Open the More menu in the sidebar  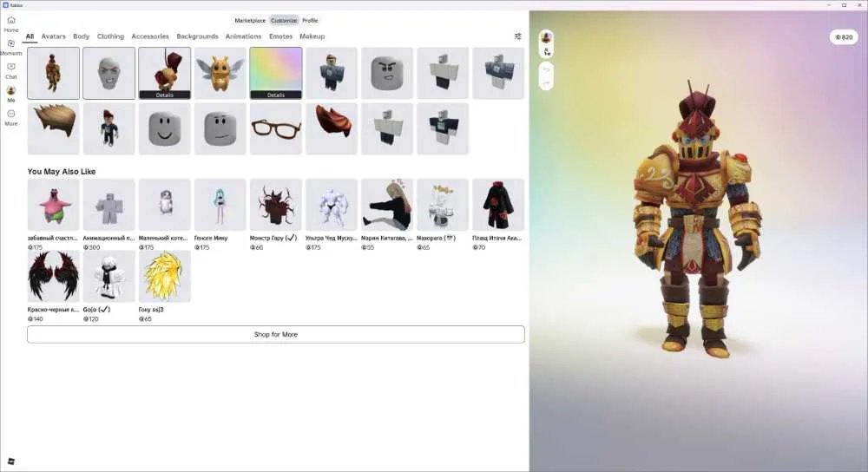tap(11, 117)
